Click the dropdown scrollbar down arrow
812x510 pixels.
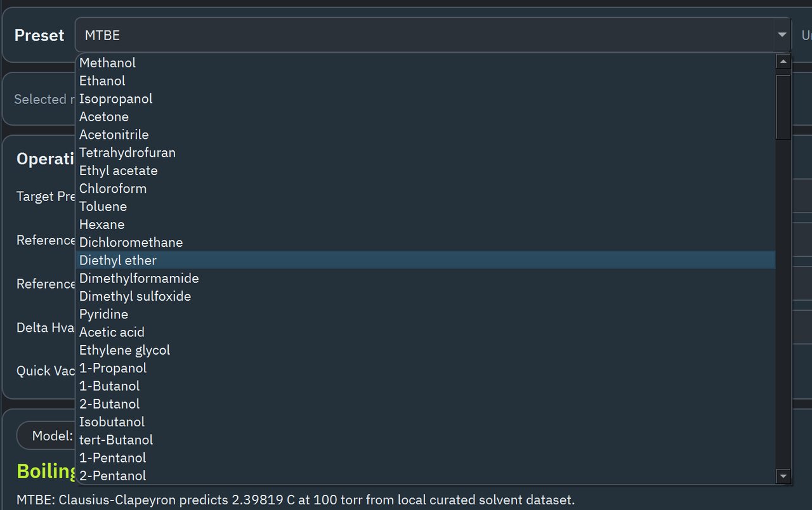[x=783, y=475]
